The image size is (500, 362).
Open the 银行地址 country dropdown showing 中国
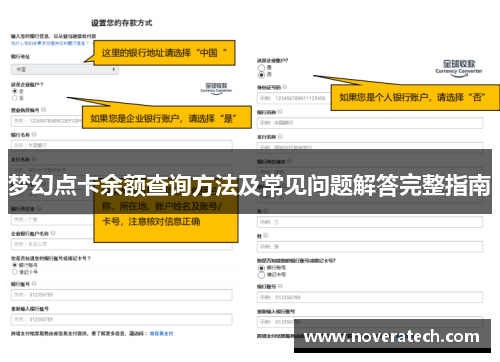pos(65,69)
